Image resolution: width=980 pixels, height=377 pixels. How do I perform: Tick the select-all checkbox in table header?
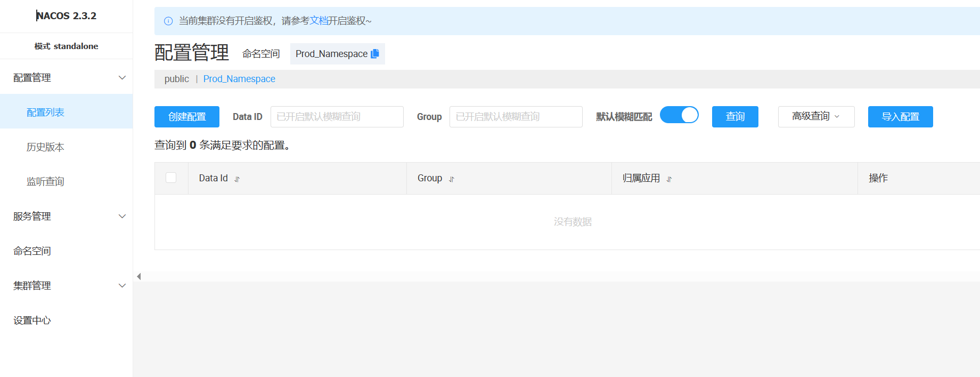[171, 178]
